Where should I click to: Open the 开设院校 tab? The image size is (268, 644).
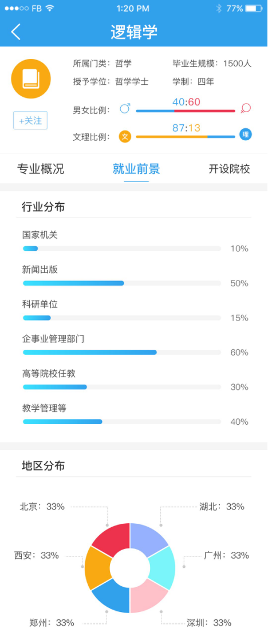pos(230,169)
